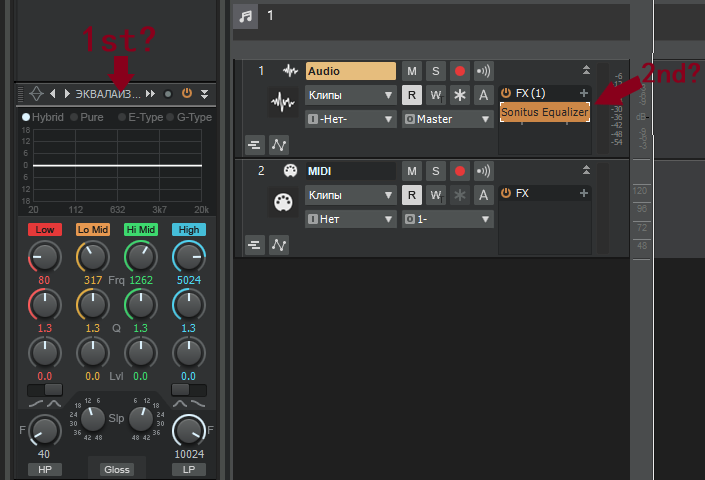Enable the High EQ band
This screenshot has width=705, height=480.
[189, 230]
